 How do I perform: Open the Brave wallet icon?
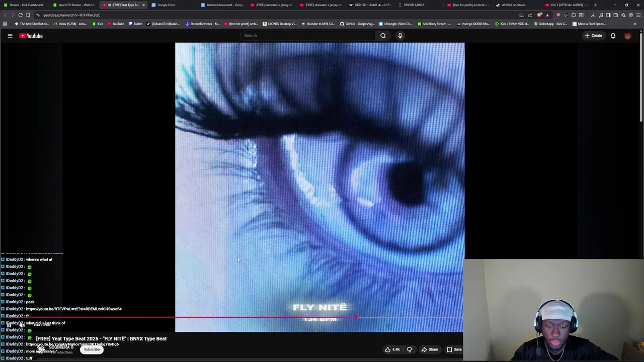click(616, 15)
